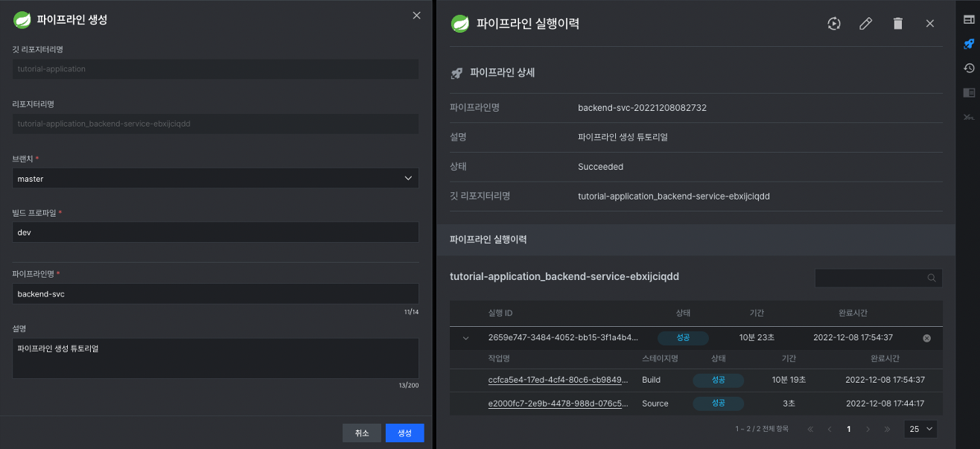Click the Spring leaf logo in the creation dialog
The height and width of the screenshot is (449, 980).
click(22, 20)
